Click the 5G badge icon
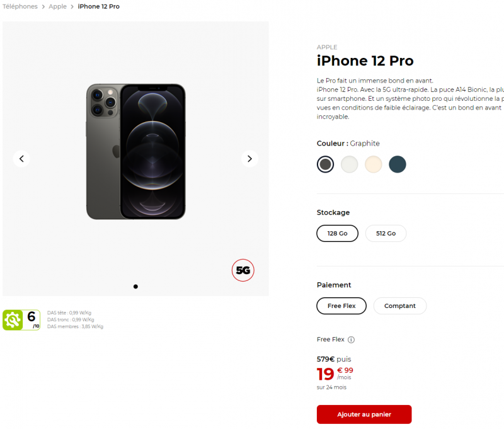This screenshot has width=504, height=429. (243, 270)
